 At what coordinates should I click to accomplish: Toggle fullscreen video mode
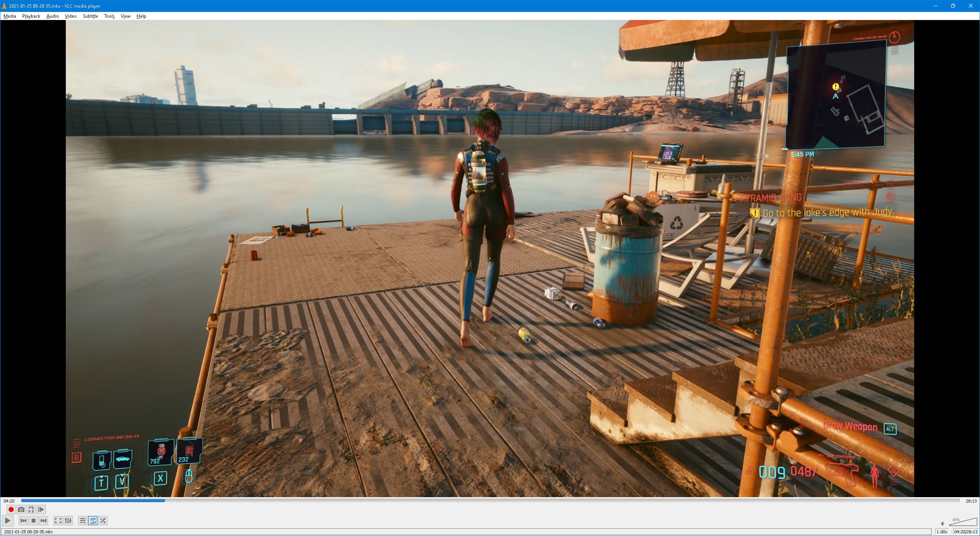(58, 521)
